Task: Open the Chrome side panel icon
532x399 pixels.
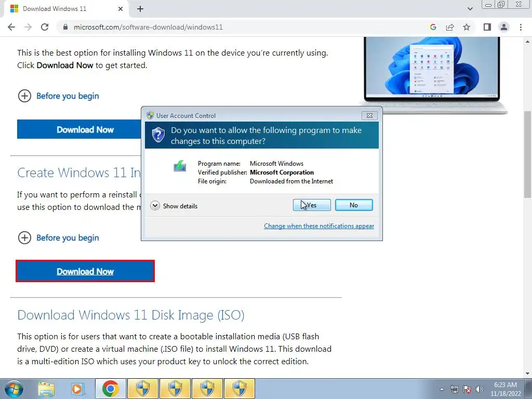Action: tap(487, 27)
